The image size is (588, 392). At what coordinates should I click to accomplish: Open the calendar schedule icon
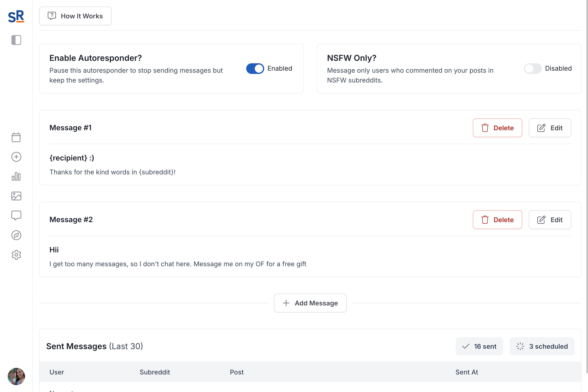pos(16,137)
